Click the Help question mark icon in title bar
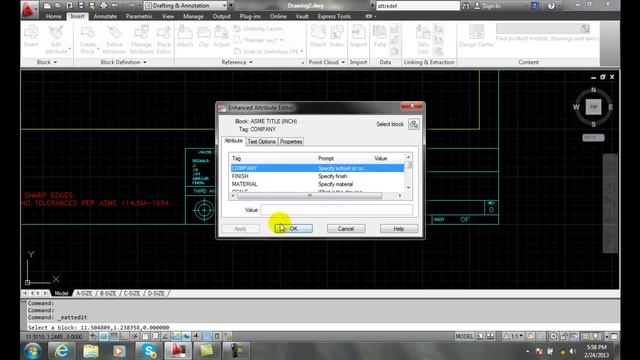Viewport: 640px width, 360px height. [551, 6]
